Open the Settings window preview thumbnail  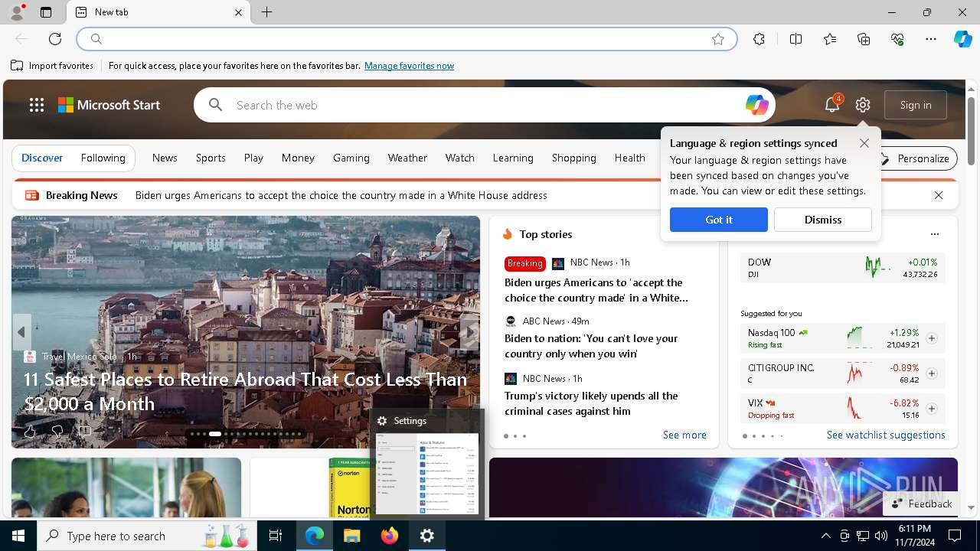(x=427, y=473)
